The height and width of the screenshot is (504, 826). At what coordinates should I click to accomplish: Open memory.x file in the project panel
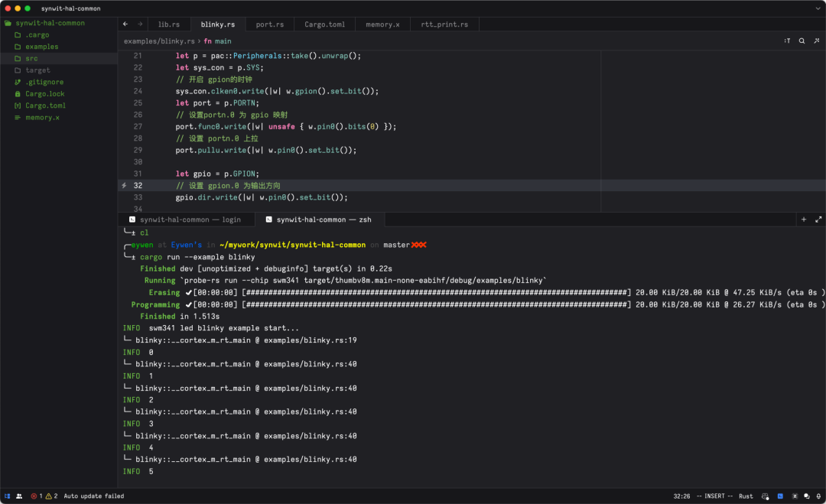(42, 118)
